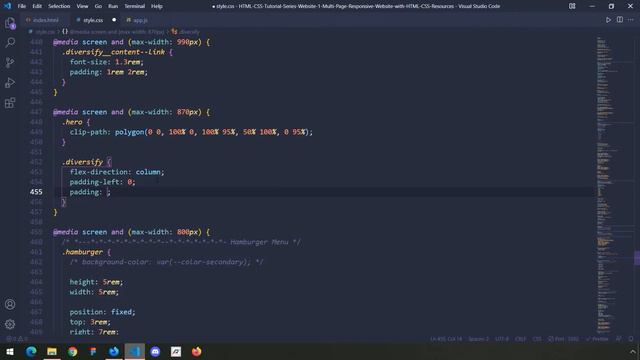The height and width of the screenshot is (360, 640).
Task: Open the Extensions view
Action: (x=10, y=102)
